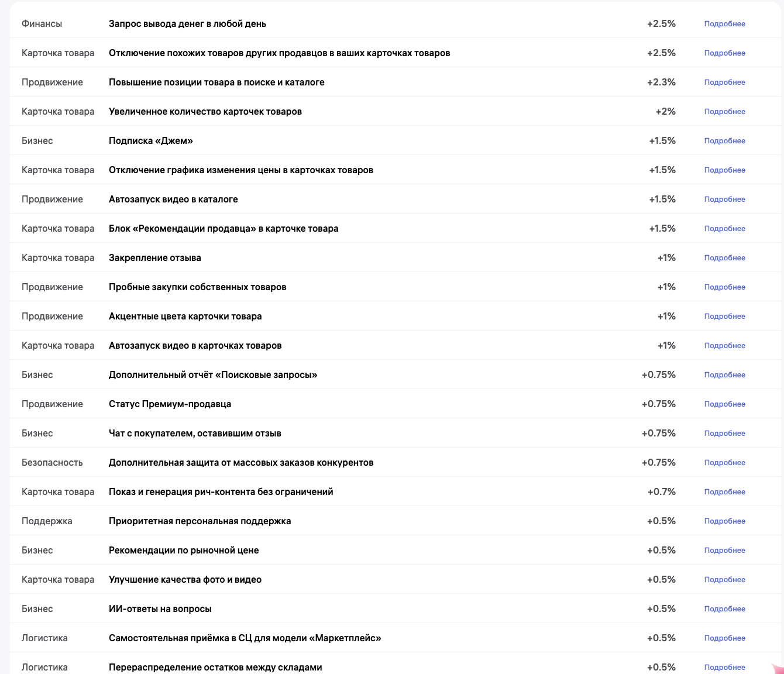Viewport: 784px width, 674px height.
Task: Click the 'Дополнительный отчёт «Поисковые запросы»' title
Action: [213, 375]
